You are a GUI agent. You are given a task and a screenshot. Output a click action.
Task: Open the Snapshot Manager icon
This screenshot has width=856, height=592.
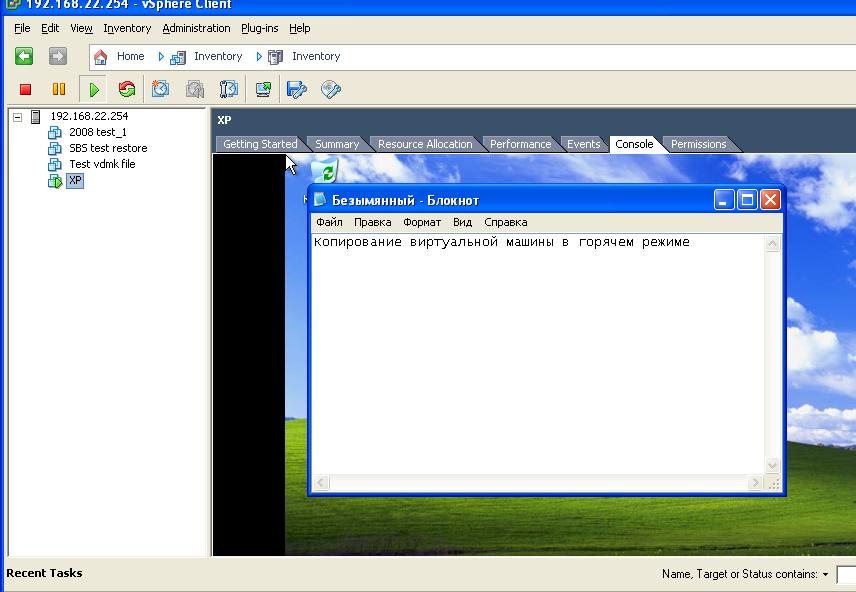pos(228,89)
